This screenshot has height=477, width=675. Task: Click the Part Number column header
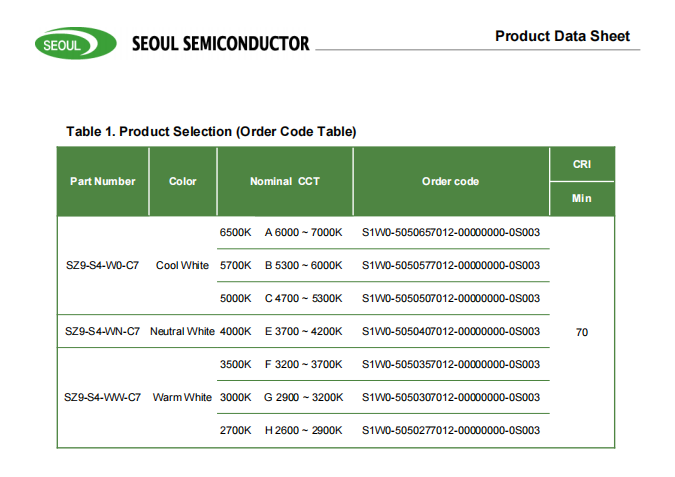pos(102,181)
